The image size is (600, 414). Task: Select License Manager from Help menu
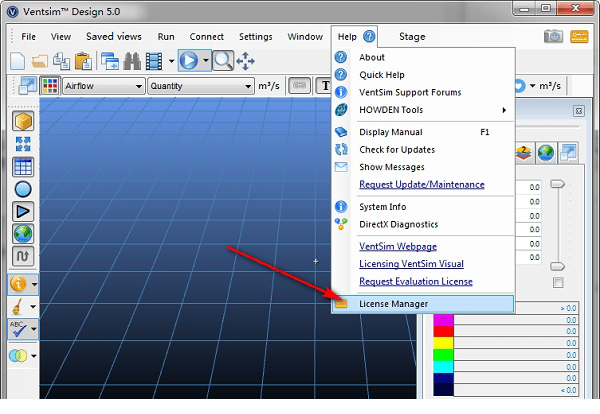423,304
